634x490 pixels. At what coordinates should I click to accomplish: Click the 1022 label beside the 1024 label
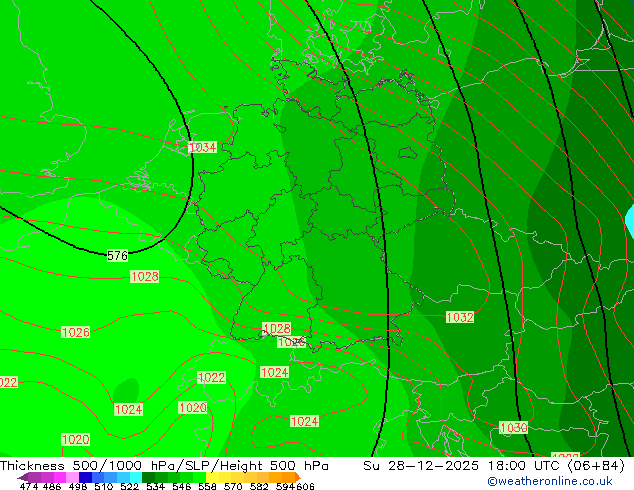[x=211, y=377]
